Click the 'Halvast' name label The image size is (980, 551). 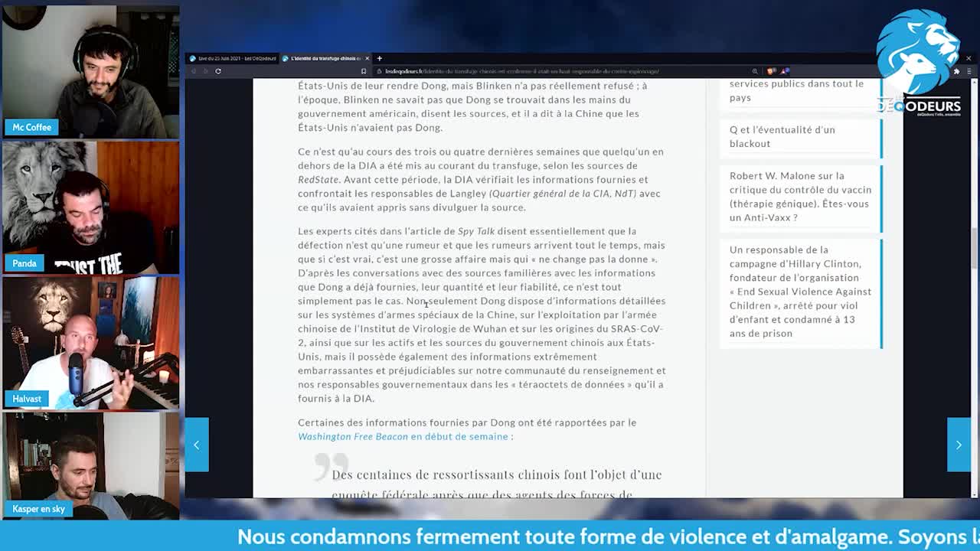click(x=26, y=399)
